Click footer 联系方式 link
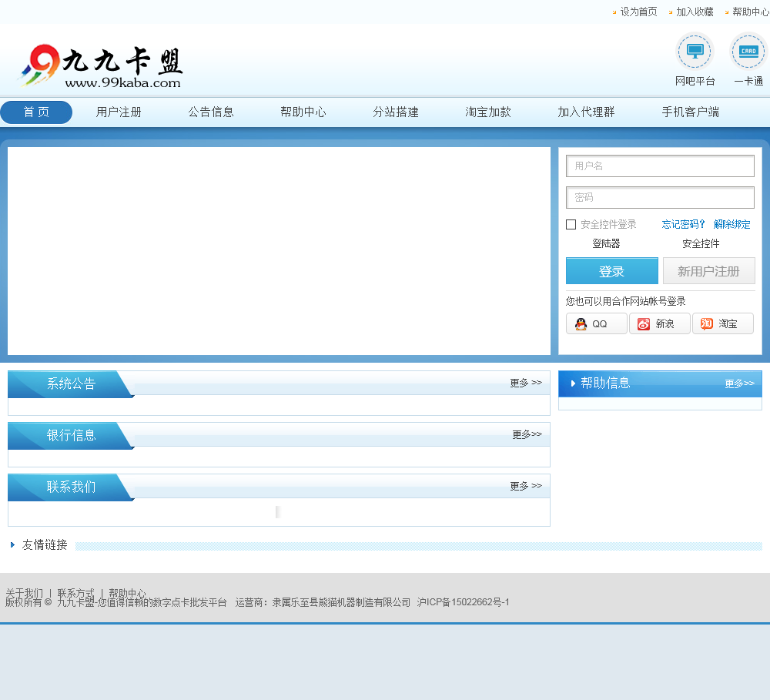The image size is (770, 700). coord(75,592)
